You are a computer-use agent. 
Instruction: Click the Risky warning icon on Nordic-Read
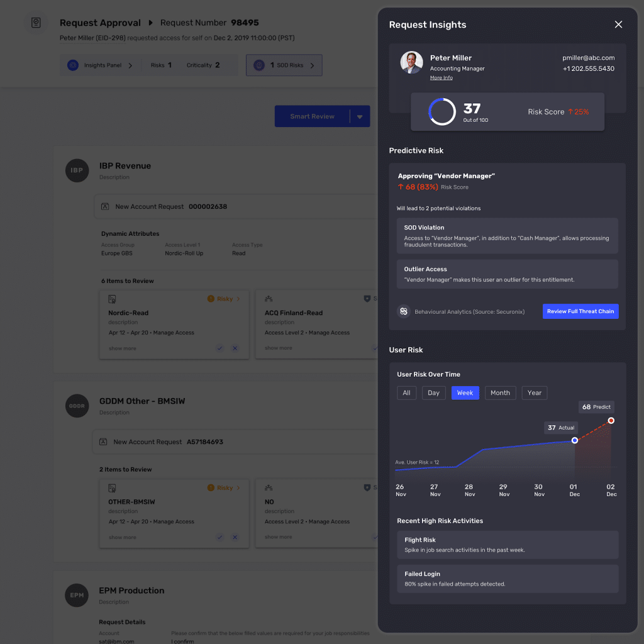211,299
